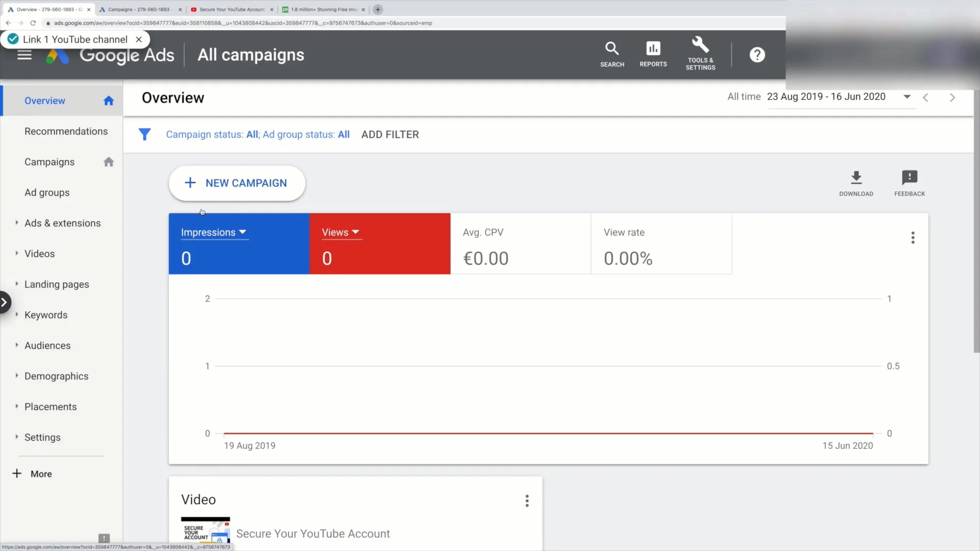Toggle Ad group status filter All
Screen dimensions: 980x551
tap(344, 135)
